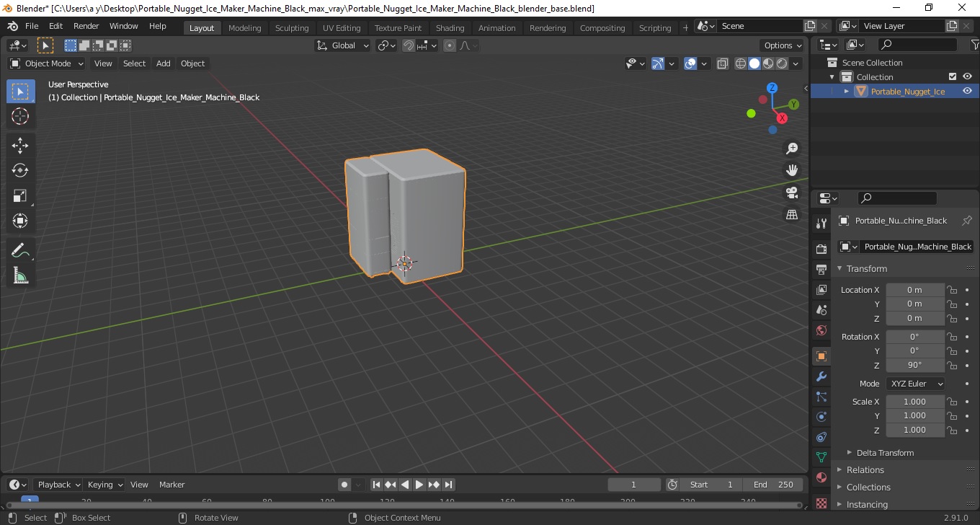Enable Snap magnet toggle
This screenshot has height=525, width=980.
tap(409, 45)
